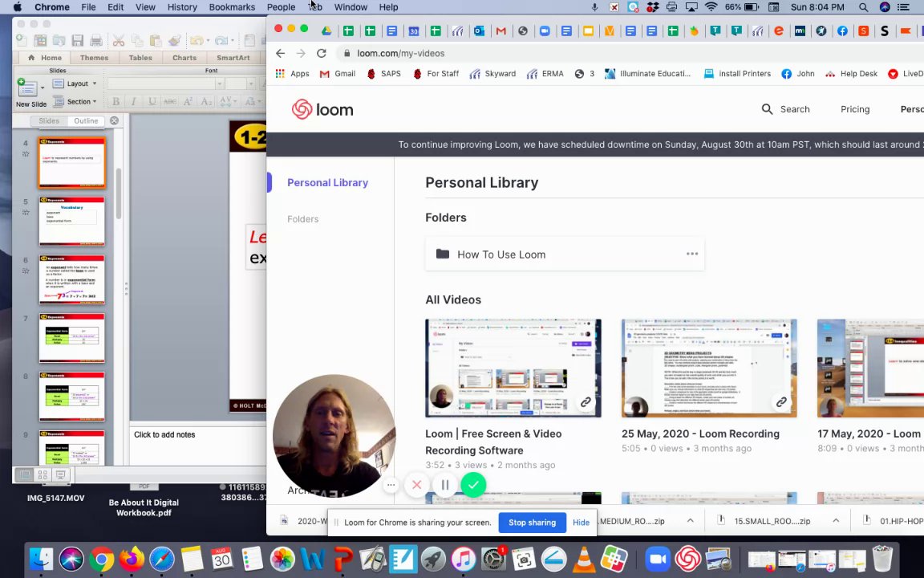This screenshot has height=578, width=924.
Task: Expand 15.SMALL_ROO zip download chevron
Action: [836, 521]
